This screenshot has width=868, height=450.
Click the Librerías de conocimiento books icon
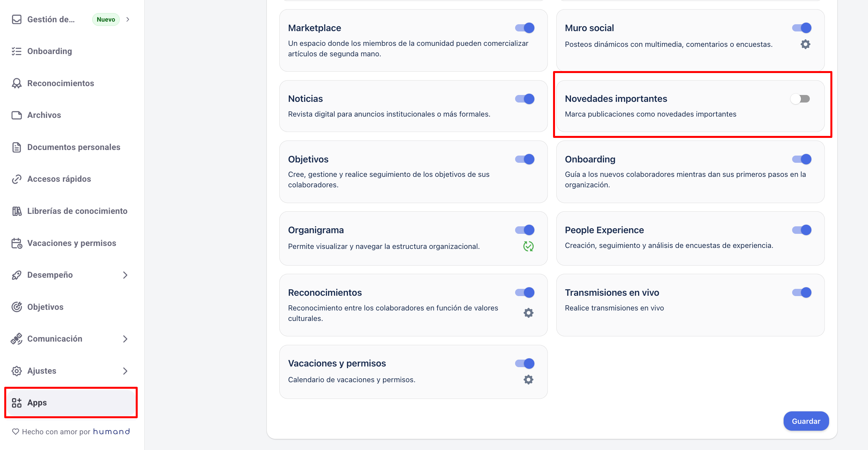[16, 211]
